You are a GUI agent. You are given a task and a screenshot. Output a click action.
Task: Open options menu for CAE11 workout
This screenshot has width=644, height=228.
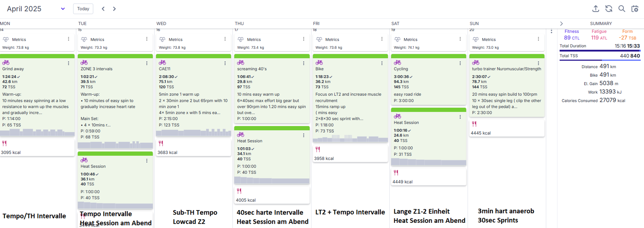(x=225, y=63)
